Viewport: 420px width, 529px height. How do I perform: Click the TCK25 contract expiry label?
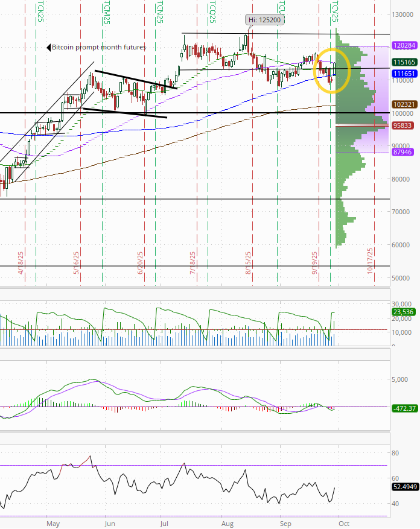click(40, 12)
